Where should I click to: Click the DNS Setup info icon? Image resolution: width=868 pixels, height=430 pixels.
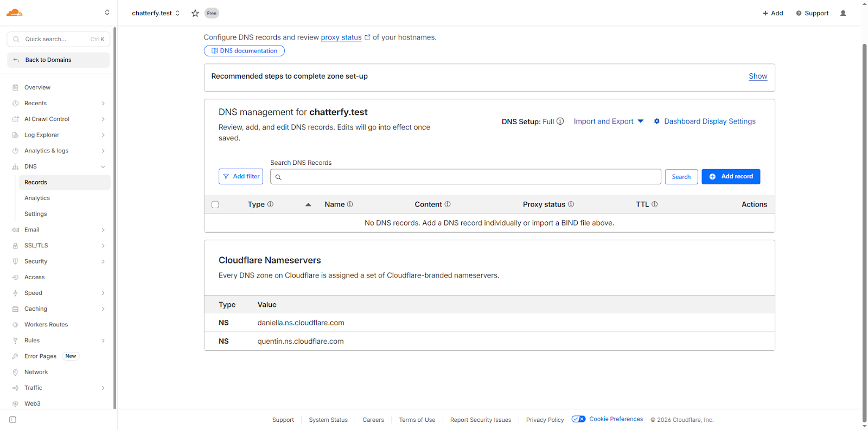(560, 121)
